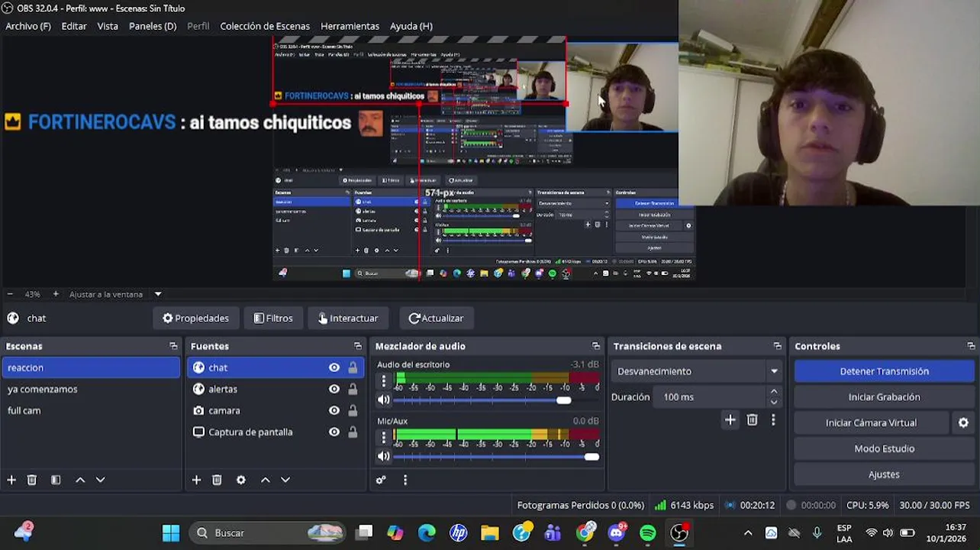The height and width of the screenshot is (550, 980).
Task: Unlock the camara source lock
Action: click(x=353, y=410)
